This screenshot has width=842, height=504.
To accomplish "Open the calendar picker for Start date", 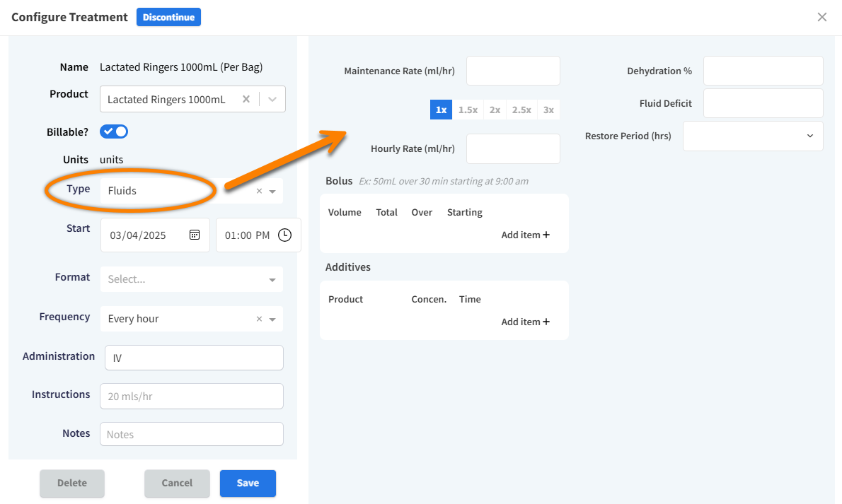I will pyautogui.click(x=195, y=235).
